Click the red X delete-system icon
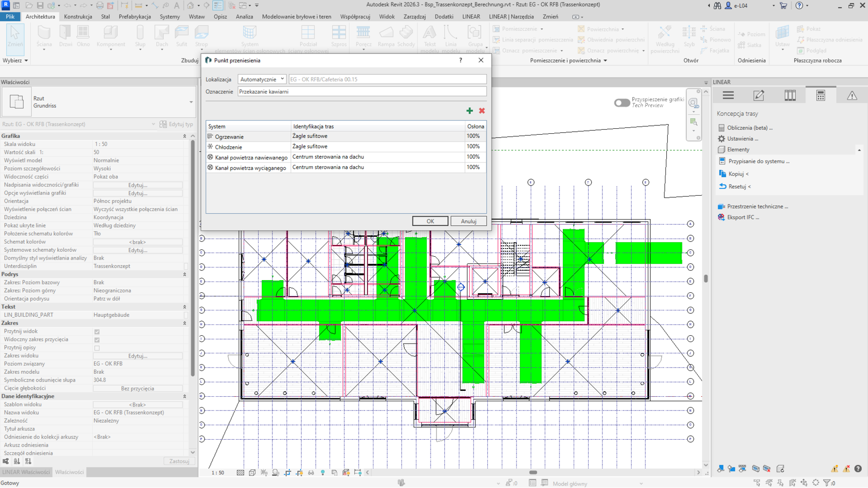The height and width of the screenshot is (488, 868). (482, 111)
